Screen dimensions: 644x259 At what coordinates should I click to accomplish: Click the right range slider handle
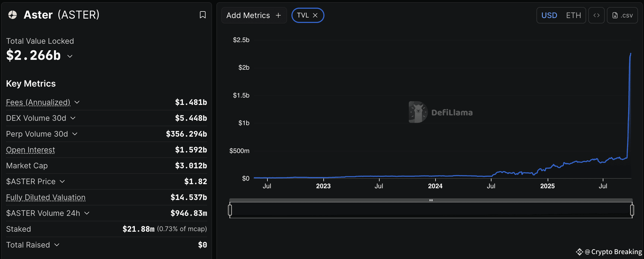(632, 210)
